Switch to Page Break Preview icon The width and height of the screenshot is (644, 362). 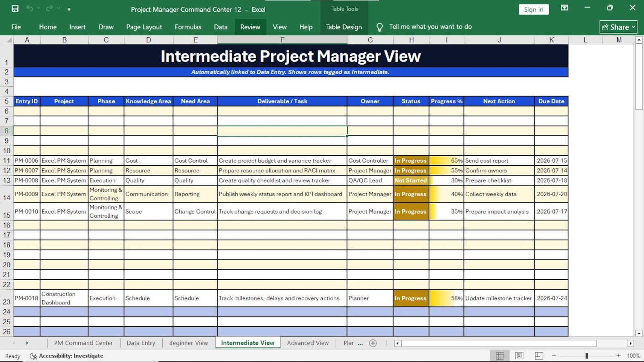(539, 356)
